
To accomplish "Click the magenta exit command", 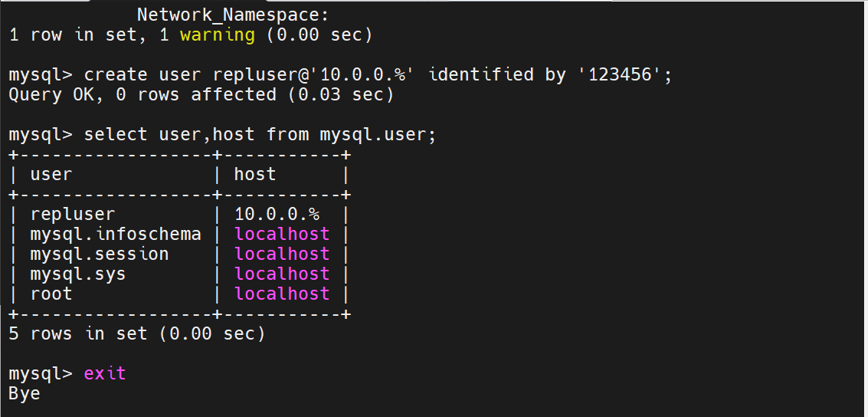I will pyautogui.click(x=105, y=374).
